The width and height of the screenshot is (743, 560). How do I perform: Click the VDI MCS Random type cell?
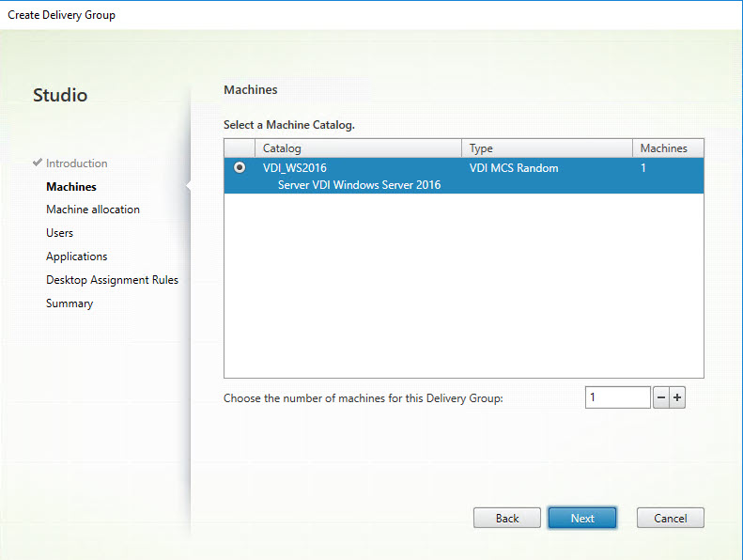point(514,168)
